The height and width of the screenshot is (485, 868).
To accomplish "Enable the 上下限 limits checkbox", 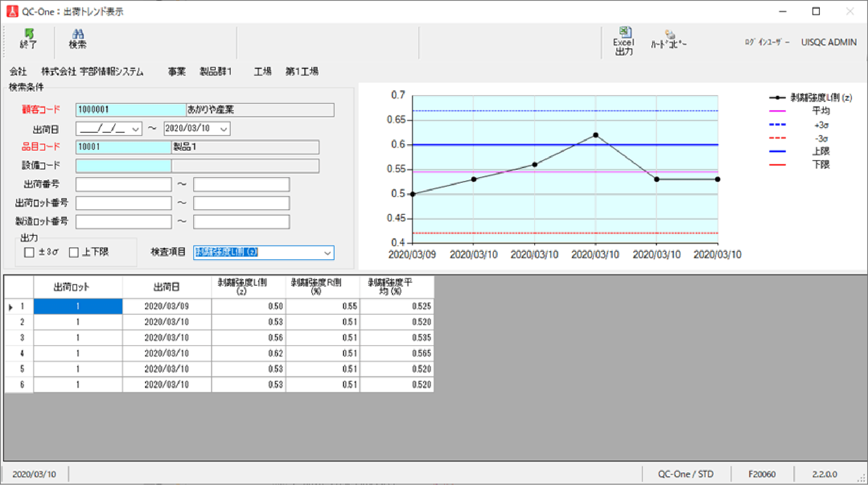I will (74, 252).
